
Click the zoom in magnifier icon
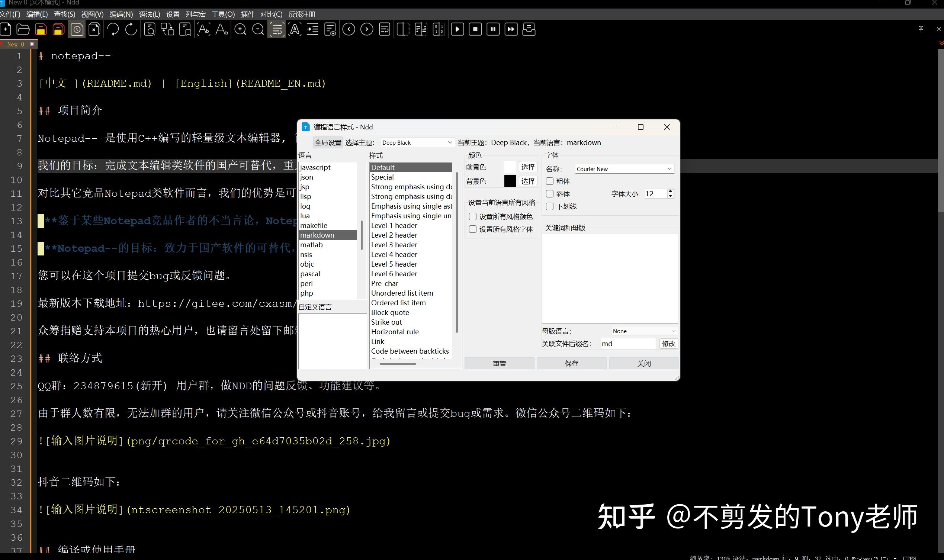click(x=240, y=29)
